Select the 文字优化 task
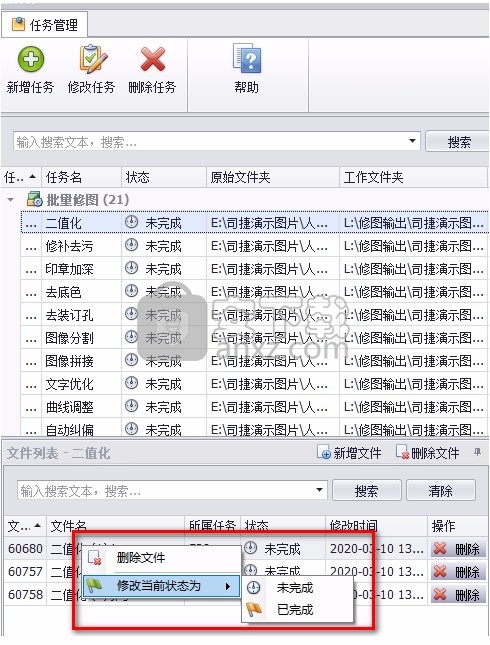Image resolution: width=490 pixels, height=645 pixels. pos(69,385)
